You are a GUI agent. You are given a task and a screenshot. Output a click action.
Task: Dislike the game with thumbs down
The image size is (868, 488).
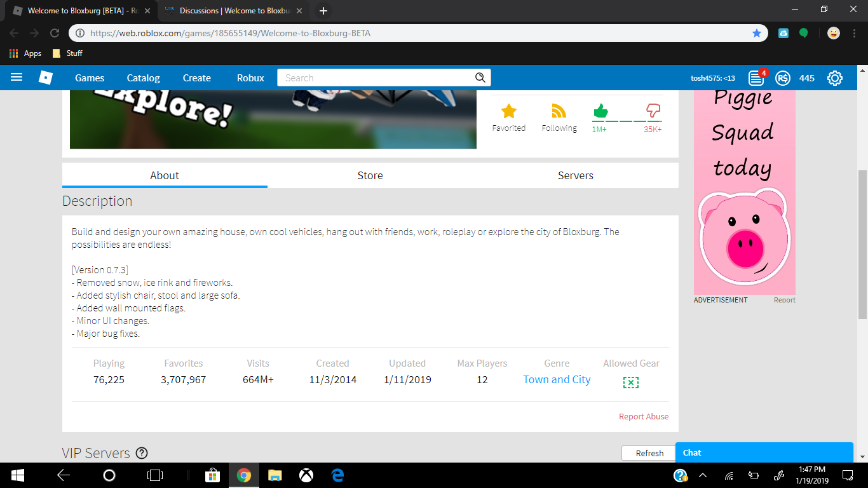[653, 112]
